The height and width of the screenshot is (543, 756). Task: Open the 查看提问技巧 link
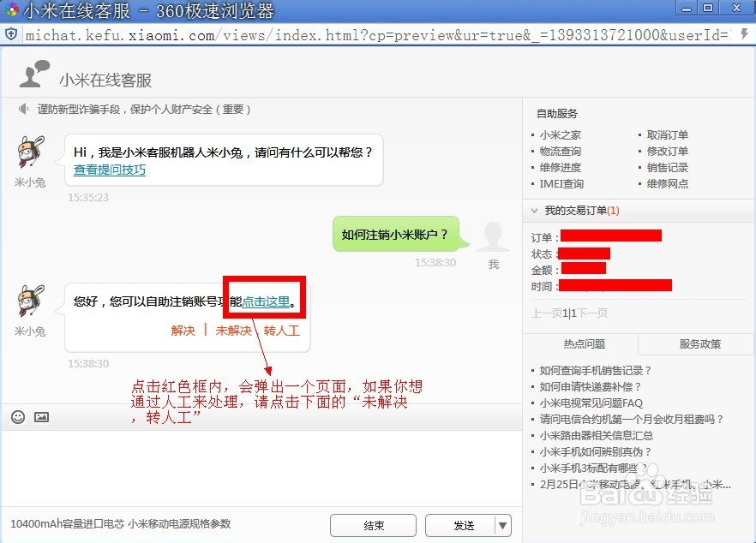coord(110,170)
